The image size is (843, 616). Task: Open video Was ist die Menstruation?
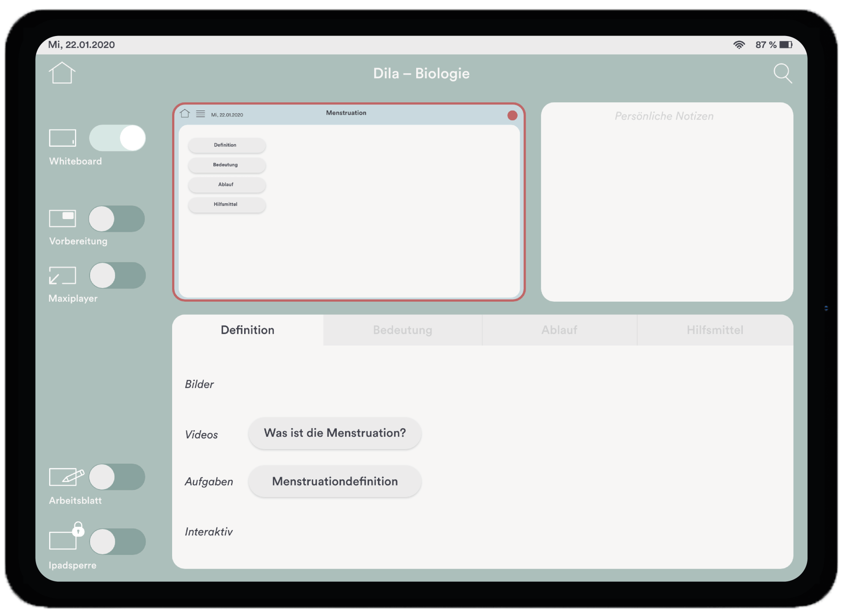[x=335, y=433]
